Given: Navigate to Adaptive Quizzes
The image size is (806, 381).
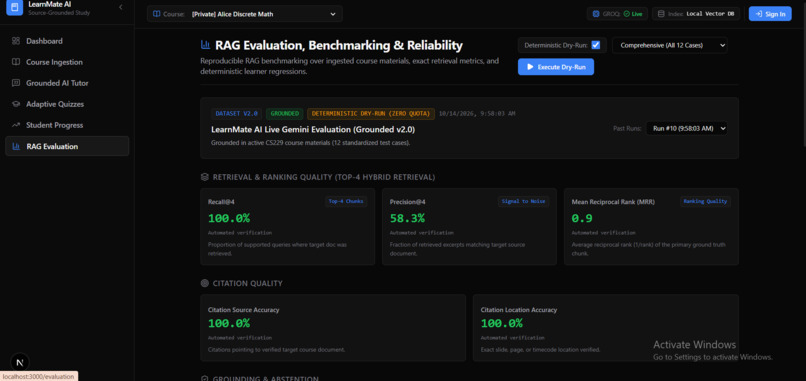Looking at the screenshot, I should click(x=67, y=104).
